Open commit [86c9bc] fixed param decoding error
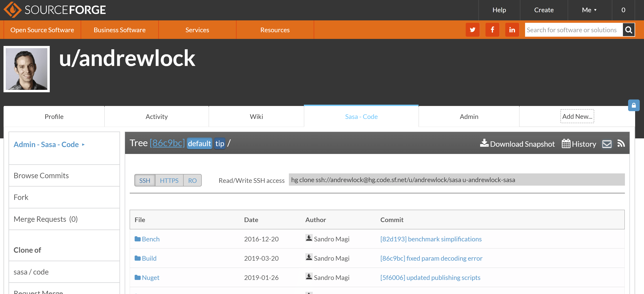644x294 pixels. 431,258
